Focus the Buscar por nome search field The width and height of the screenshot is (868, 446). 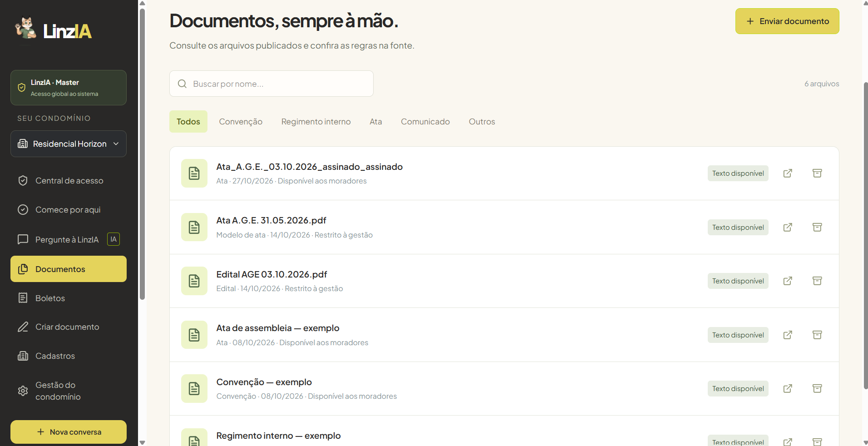click(271, 84)
